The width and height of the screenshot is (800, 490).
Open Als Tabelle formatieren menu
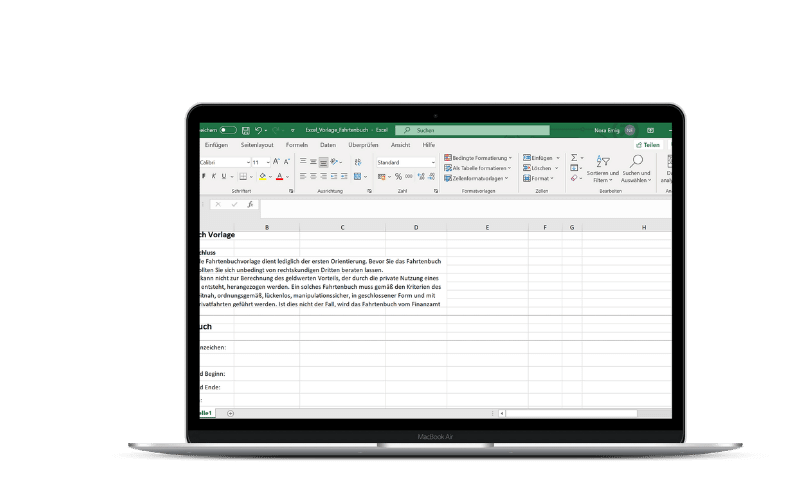[x=478, y=168]
